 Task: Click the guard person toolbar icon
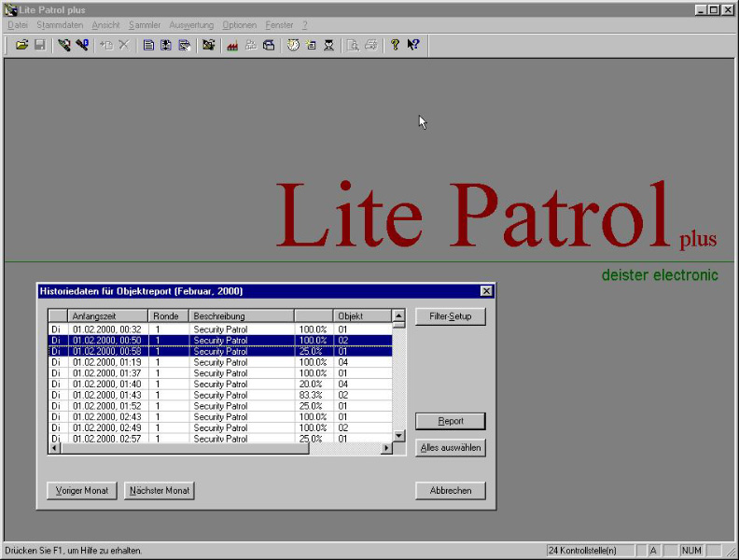329,45
